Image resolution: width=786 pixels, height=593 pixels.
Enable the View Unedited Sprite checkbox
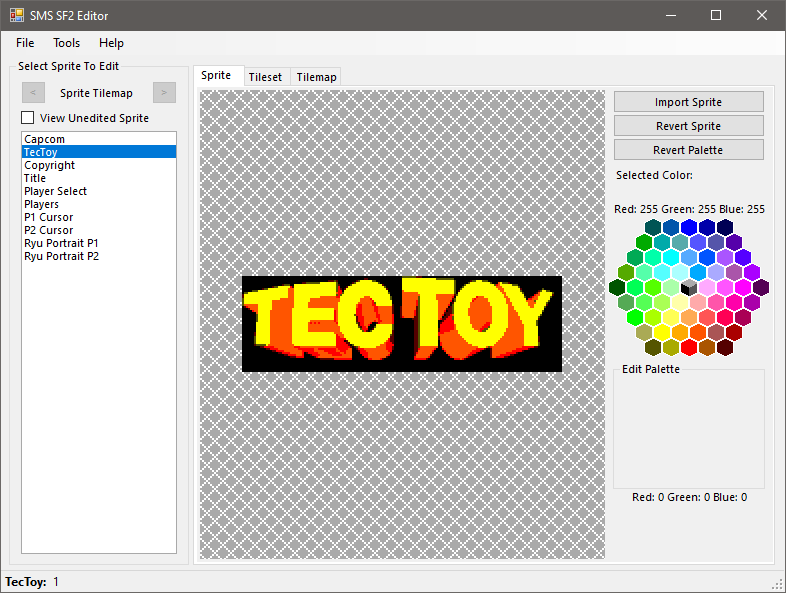coord(28,118)
